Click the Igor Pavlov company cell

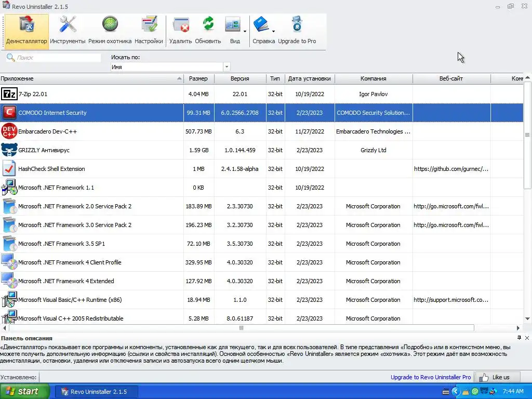[373, 94]
